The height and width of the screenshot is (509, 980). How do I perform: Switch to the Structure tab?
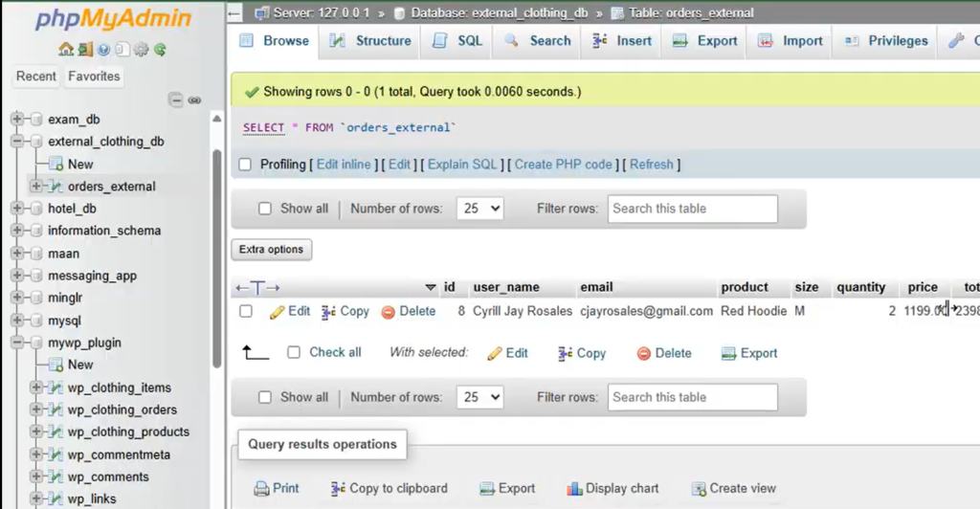click(370, 41)
